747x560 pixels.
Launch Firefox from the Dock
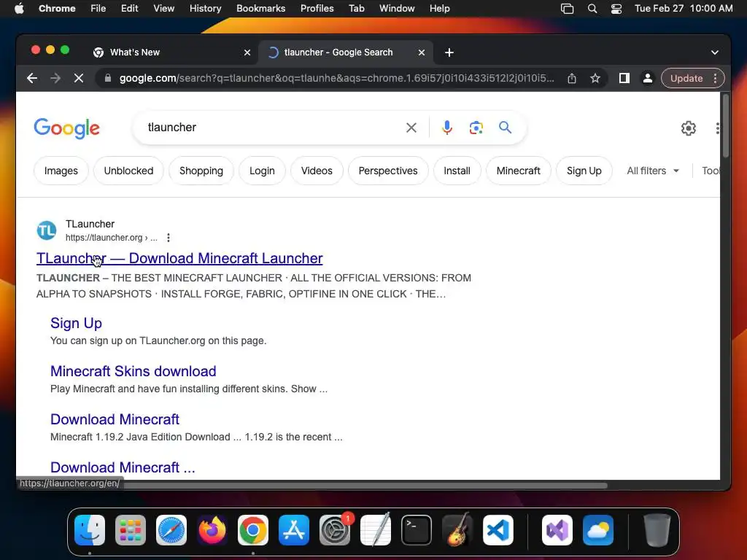pyautogui.click(x=212, y=530)
